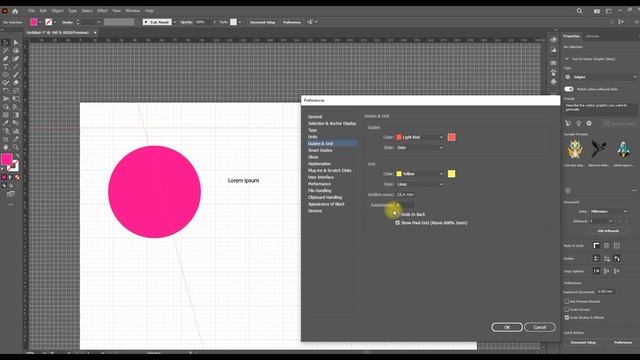Click the yellow Grid color swatch

pyautogui.click(x=451, y=174)
